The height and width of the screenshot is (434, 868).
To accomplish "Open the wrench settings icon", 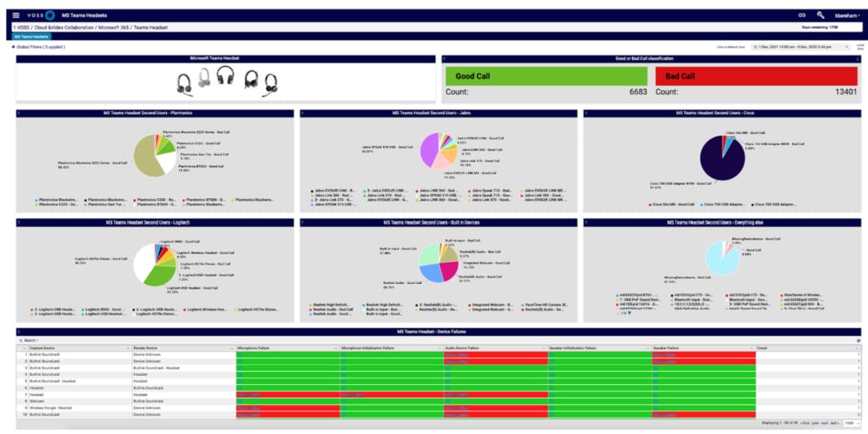I will (x=821, y=15).
